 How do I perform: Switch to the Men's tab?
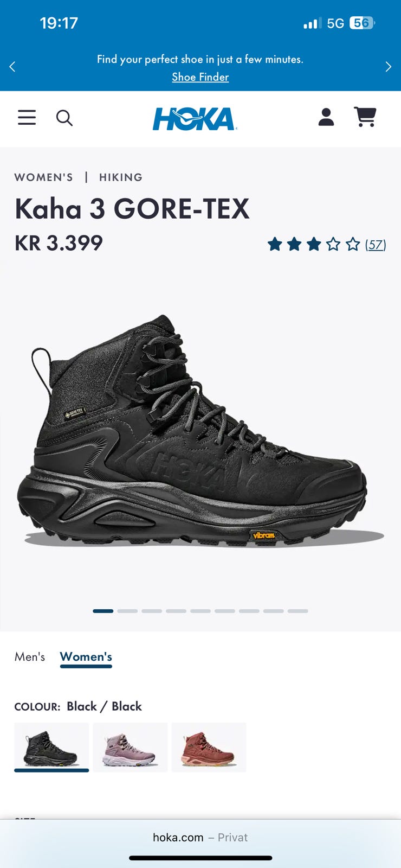(30, 656)
